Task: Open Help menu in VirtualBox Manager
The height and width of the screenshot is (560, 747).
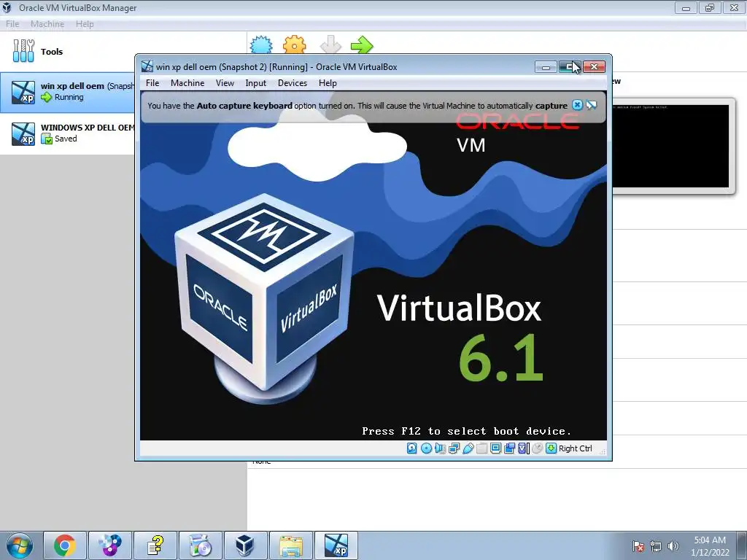Action: click(x=85, y=24)
